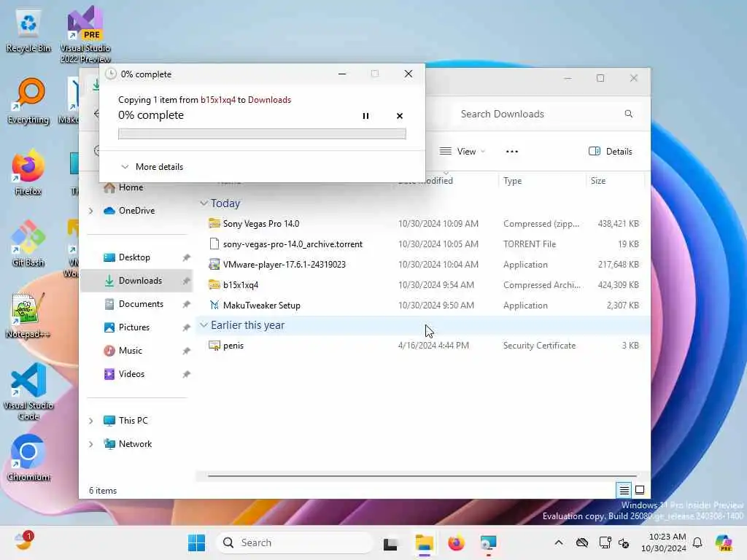Open the See more (three dots) menu
Viewport: 747px width, 560px height.
tap(511, 152)
